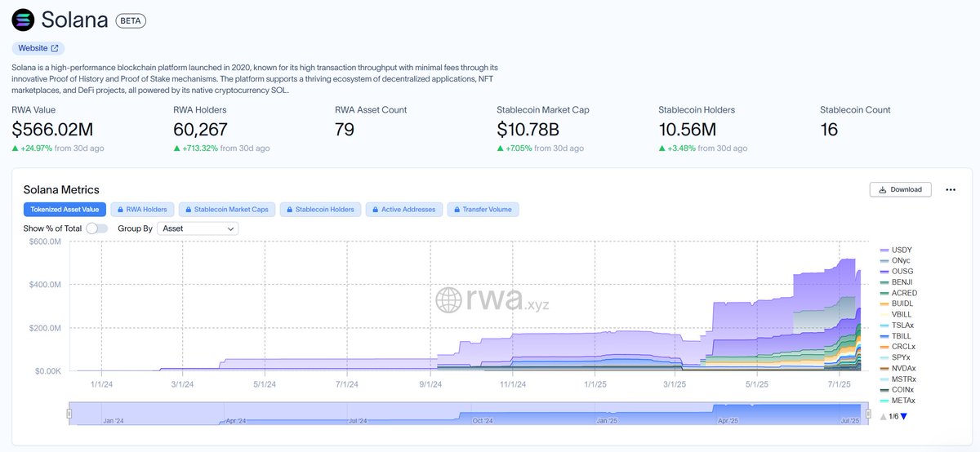Image resolution: width=980 pixels, height=452 pixels.
Task: Switch to the Stablecoin Market Caps tab
Action: click(226, 210)
